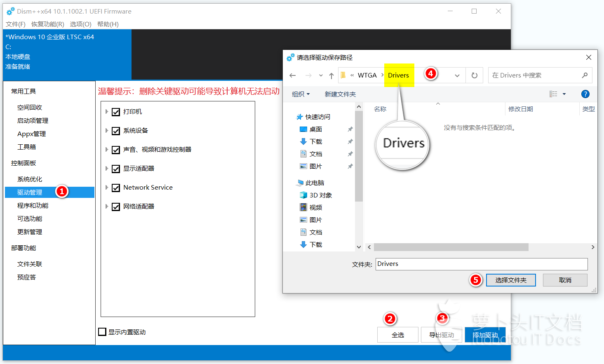Click the 文件夹 name input field

481,264
